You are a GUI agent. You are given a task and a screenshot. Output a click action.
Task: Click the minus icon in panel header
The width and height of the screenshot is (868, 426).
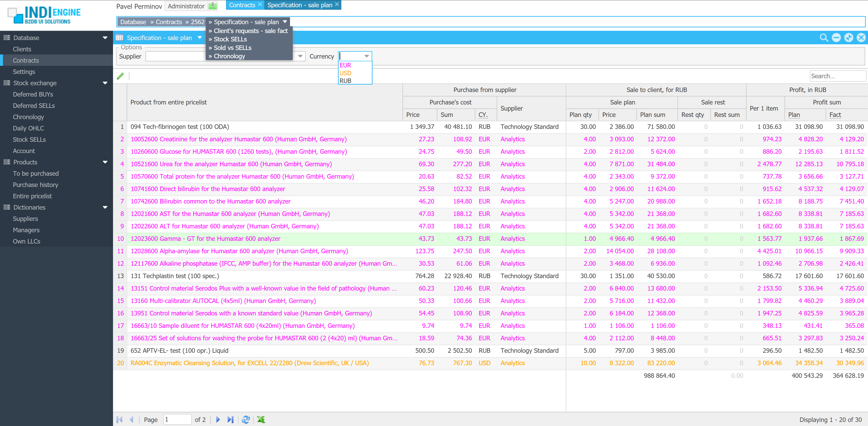pos(836,38)
